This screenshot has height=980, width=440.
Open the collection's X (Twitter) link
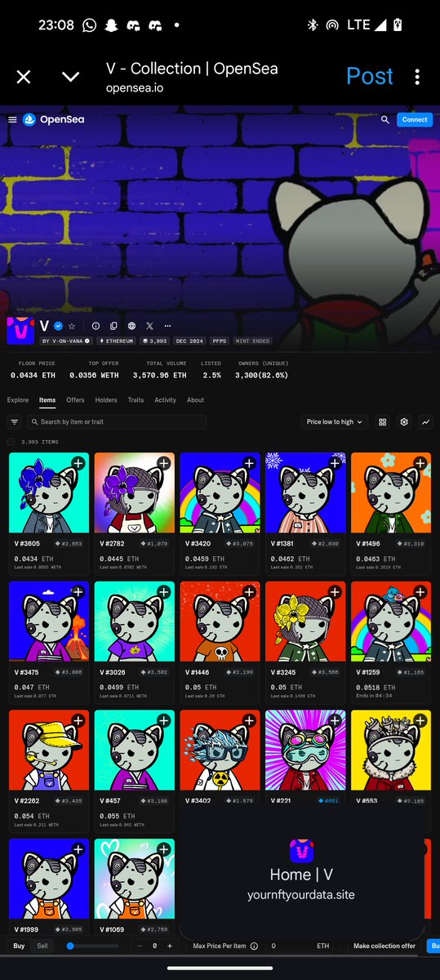(149, 326)
